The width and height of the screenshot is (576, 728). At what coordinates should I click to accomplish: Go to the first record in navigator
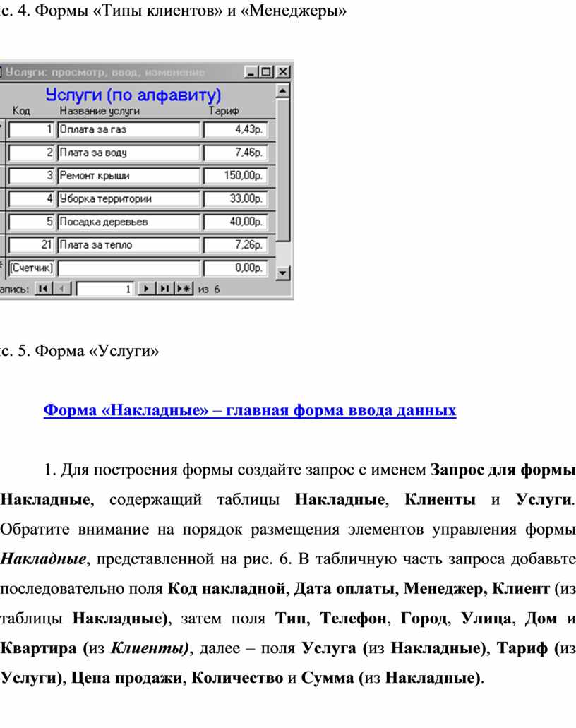(42, 289)
